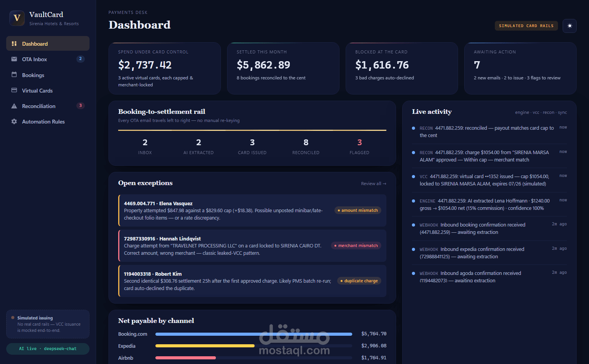589x364 pixels.
Task: Open the Hannah Lindqvist exception row
Action: 252,246
